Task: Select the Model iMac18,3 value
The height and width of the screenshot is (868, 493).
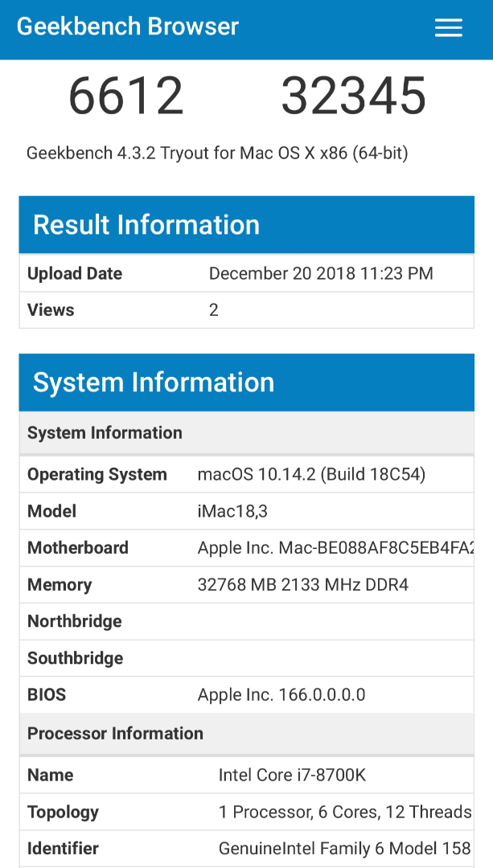Action: pos(232,511)
